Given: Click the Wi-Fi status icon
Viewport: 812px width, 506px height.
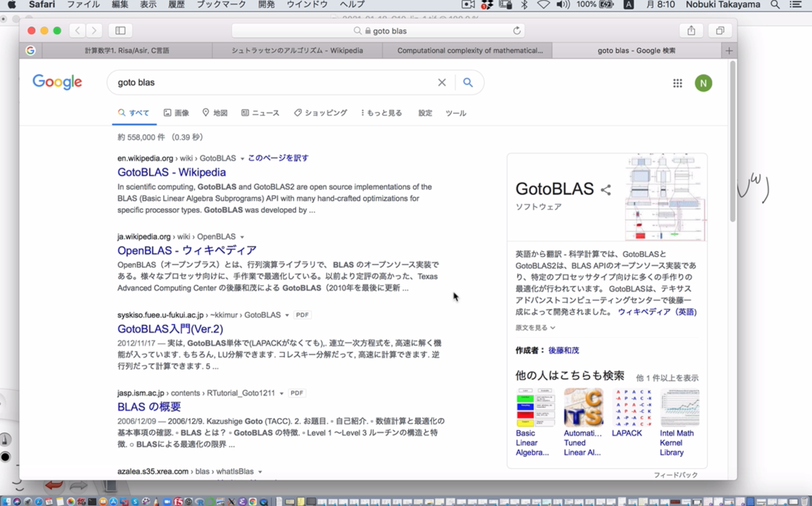Looking at the screenshot, I should pos(543,4).
